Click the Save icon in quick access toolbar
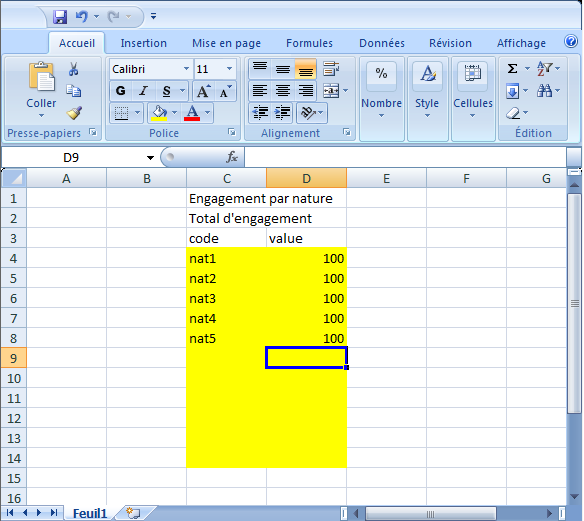This screenshot has width=584, height=521. [60, 17]
